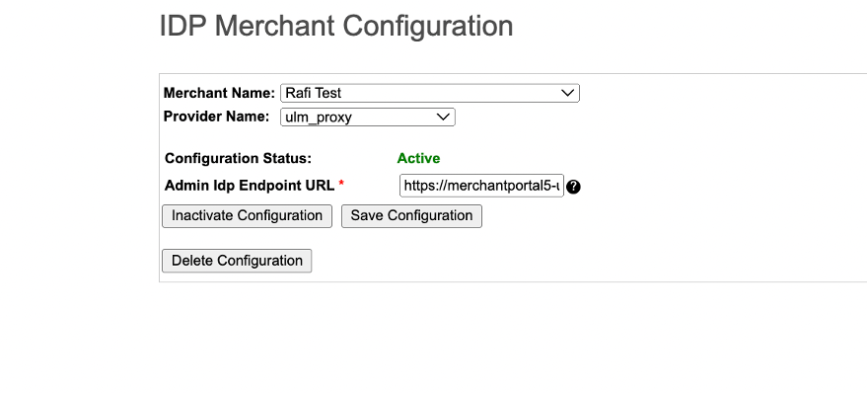868x393 pixels.
Task: Click the Admin Idp Endpoint URL label
Action: pyautogui.click(x=250, y=186)
